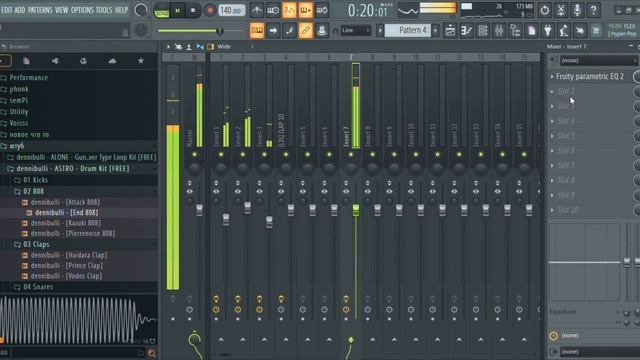Toggle typing keyboard to piano

pos(257,31)
